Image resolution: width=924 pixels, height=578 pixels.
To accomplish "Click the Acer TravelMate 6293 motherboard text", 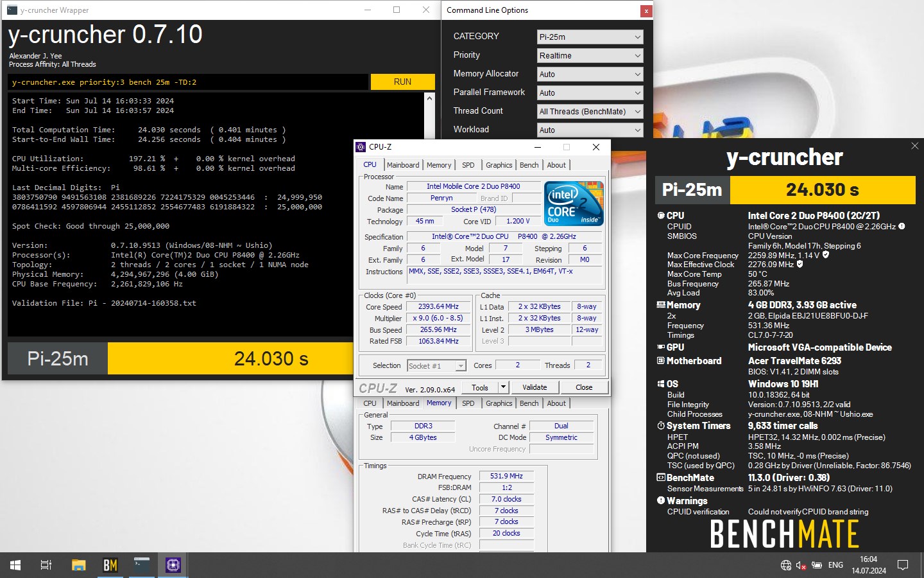I will point(794,361).
